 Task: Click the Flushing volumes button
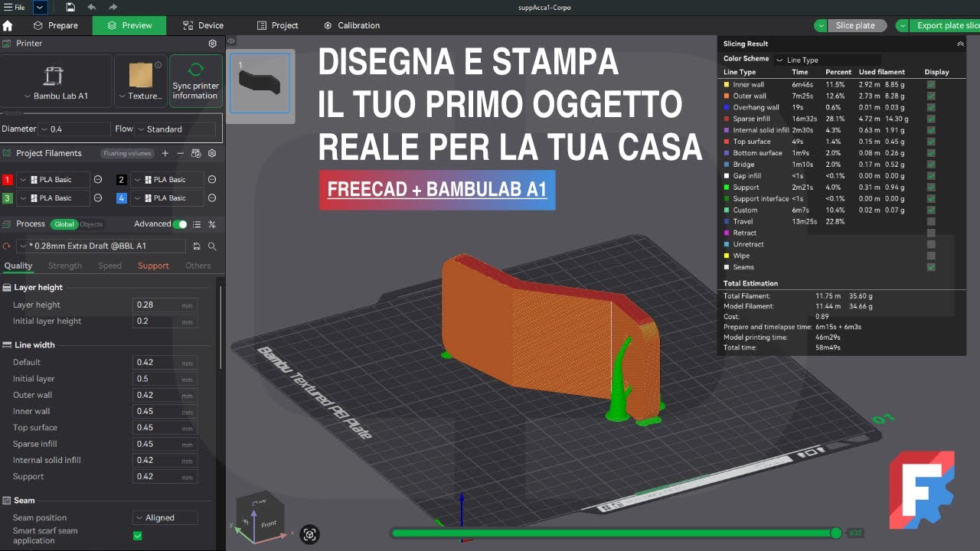coord(127,154)
